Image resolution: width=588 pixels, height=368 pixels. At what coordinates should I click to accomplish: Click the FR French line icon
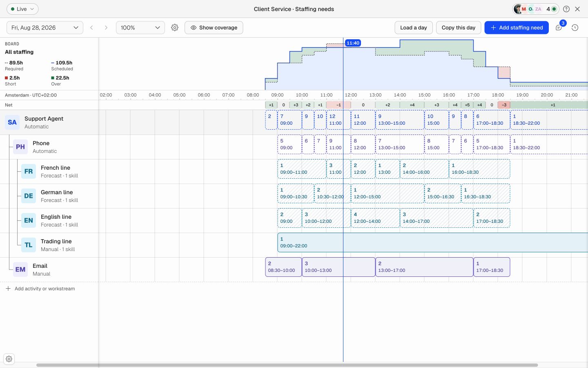point(29,171)
